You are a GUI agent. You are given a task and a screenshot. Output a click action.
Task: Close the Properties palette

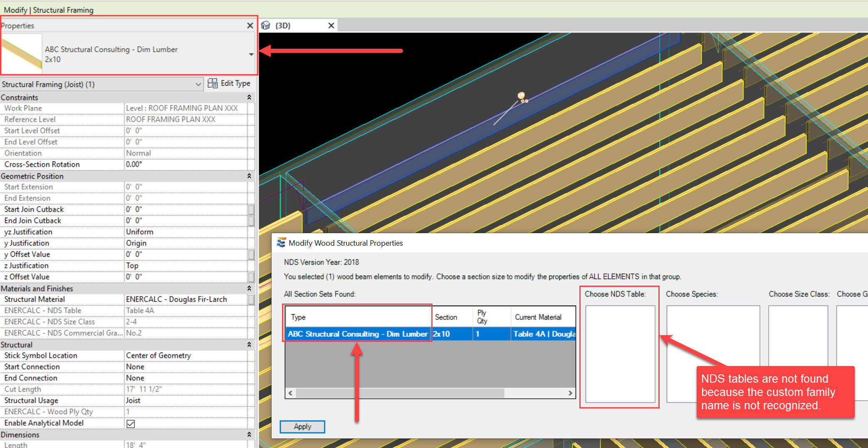point(250,25)
